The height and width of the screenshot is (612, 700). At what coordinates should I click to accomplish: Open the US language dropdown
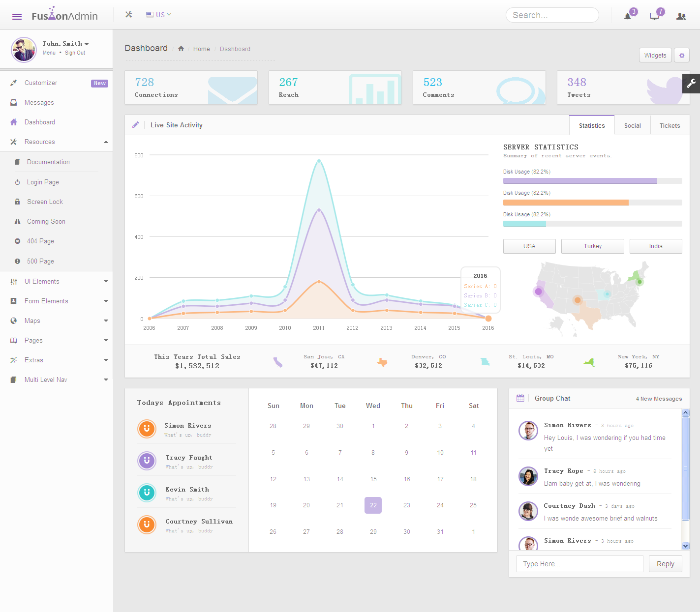158,15
